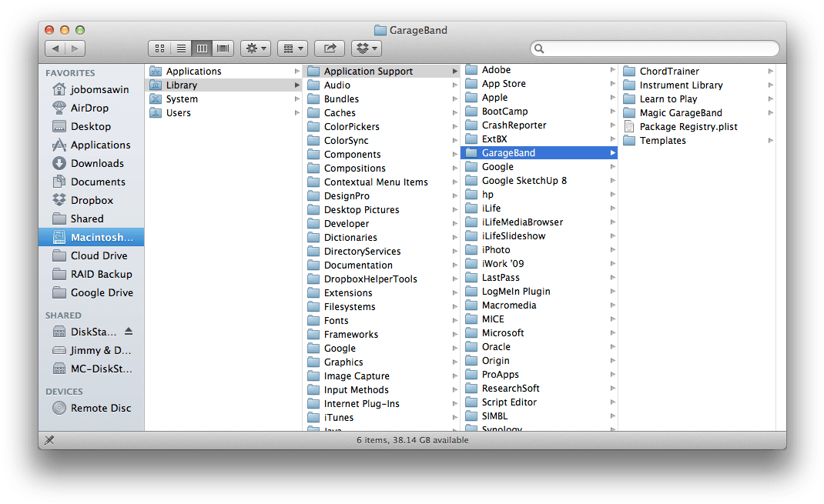This screenshot has width=824, height=504.
Task: Select the Templates folder
Action: tap(698, 140)
